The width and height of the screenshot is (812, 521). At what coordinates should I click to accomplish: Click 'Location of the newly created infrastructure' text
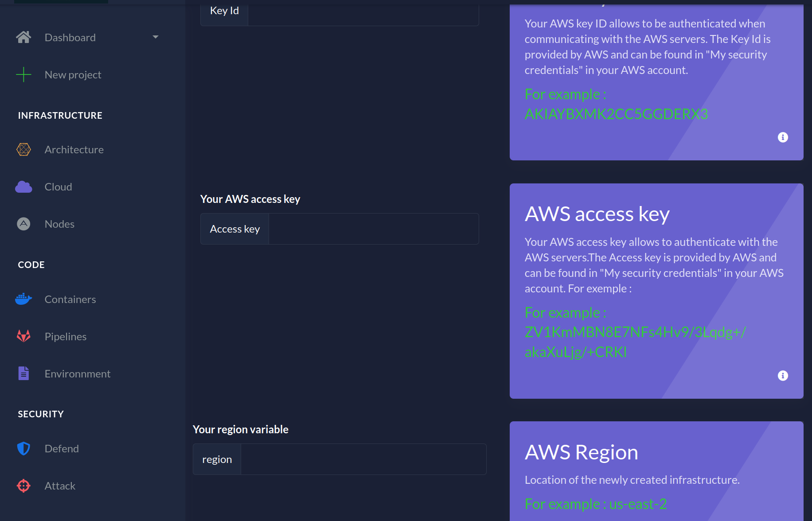click(632, 480)
